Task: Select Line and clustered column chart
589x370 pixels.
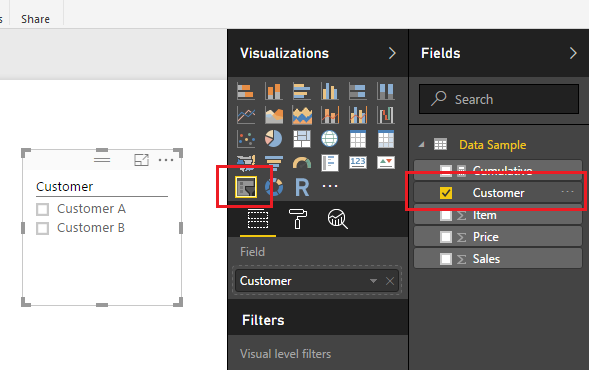Action: click(x=358, y=115)
